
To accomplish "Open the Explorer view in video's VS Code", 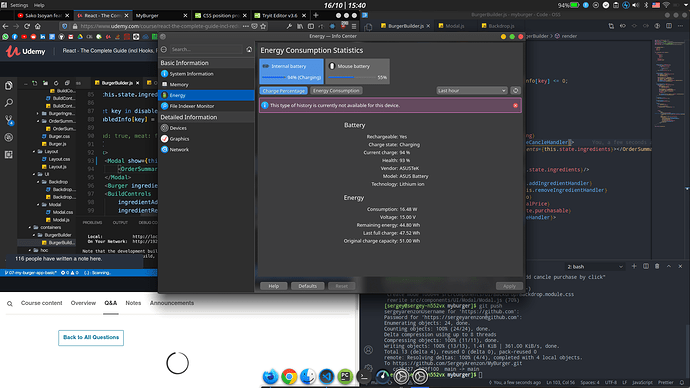I will coord(8,85).
